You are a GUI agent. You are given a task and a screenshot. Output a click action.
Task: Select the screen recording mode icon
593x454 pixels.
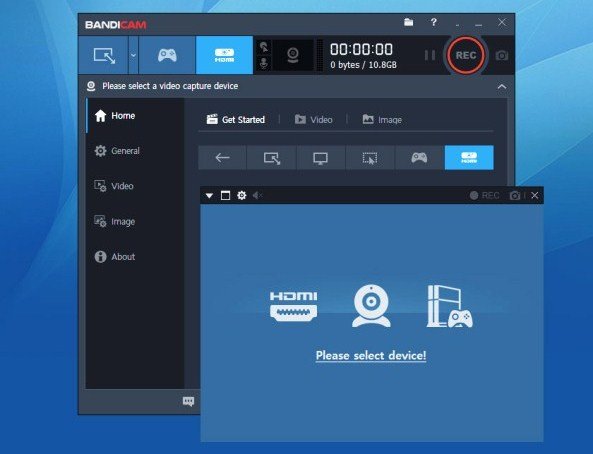104,55
